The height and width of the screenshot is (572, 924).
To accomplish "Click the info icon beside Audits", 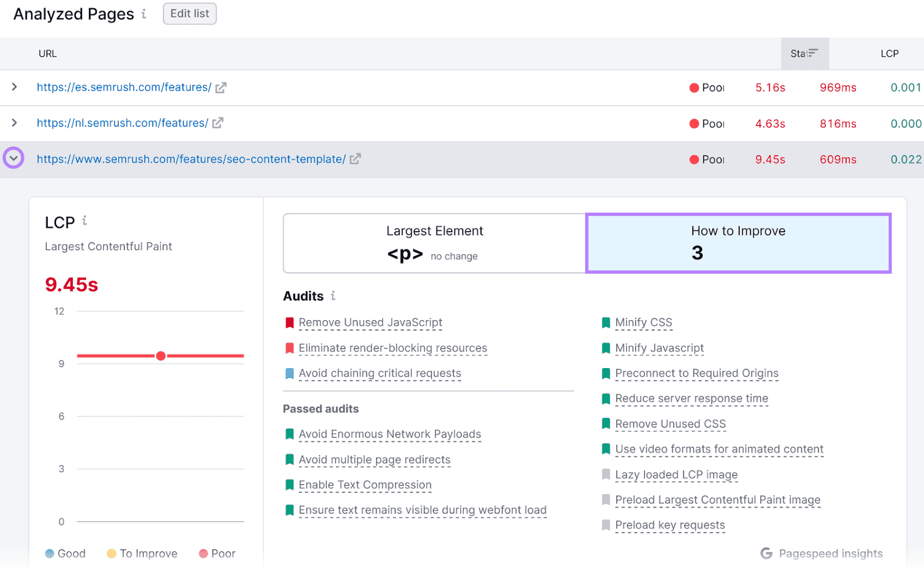I will [x=334, y=296].
